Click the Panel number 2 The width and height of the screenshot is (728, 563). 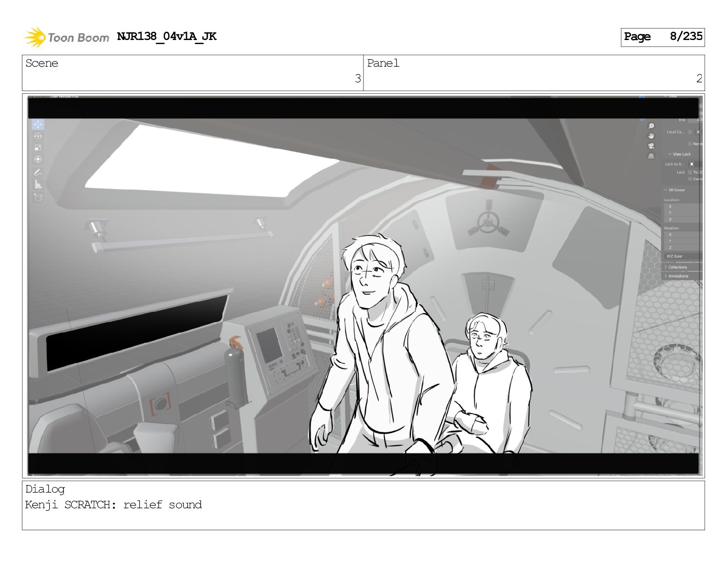pos(699,79)
